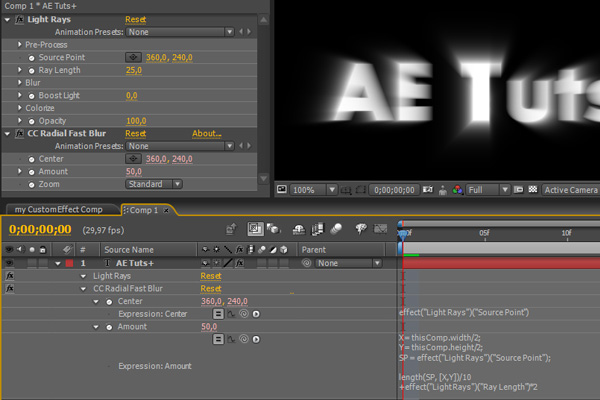Click Reset for Light Rays in Effect Controls

pyautogui.click(x=135, y=20)
